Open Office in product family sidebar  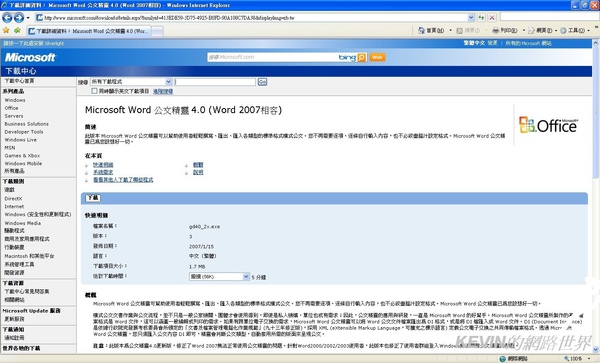click(x=11, y=108)
